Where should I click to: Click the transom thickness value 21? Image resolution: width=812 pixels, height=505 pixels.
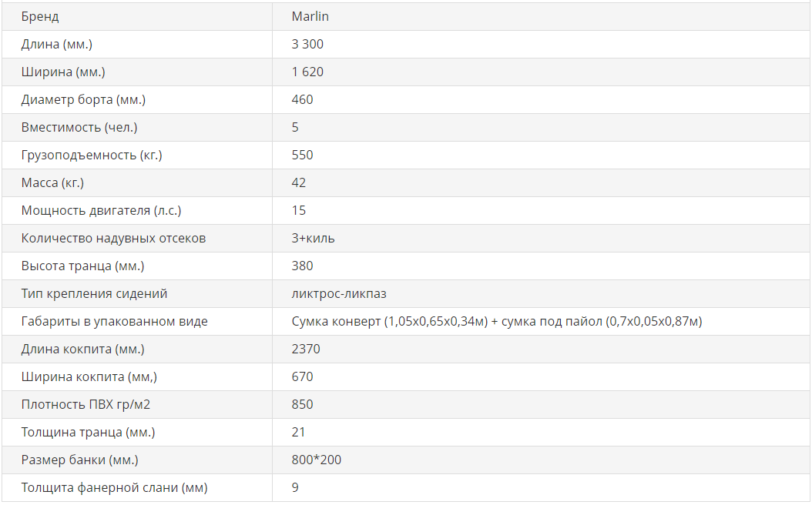pyautogui.click(x=299, y=432)
